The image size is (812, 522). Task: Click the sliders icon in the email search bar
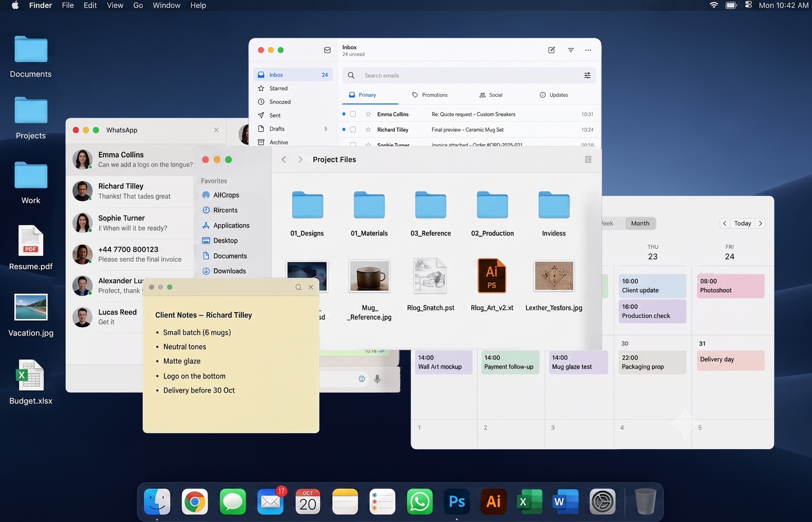tap(587, 75)
